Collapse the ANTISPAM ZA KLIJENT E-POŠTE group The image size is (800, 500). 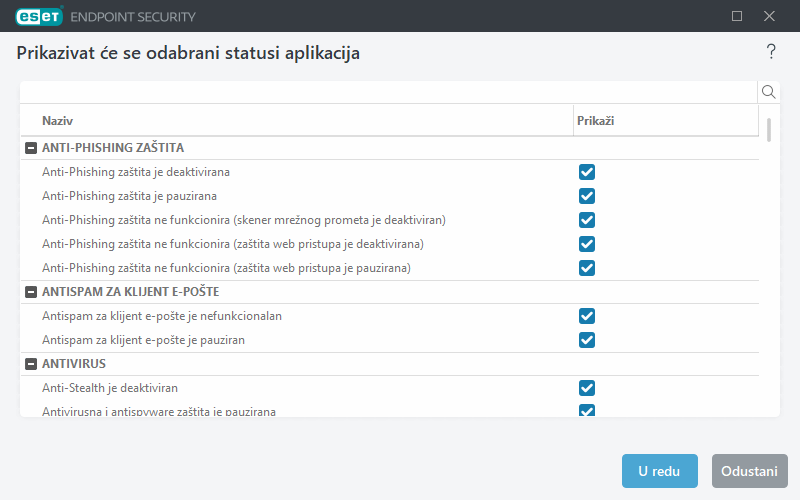pos(31,292)
